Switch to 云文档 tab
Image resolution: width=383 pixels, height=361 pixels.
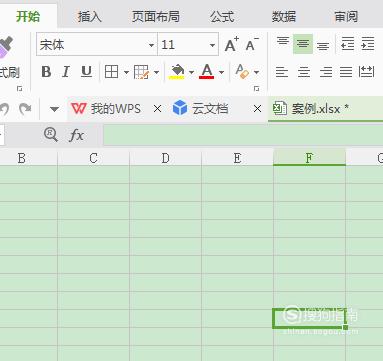tap(201, 109)
